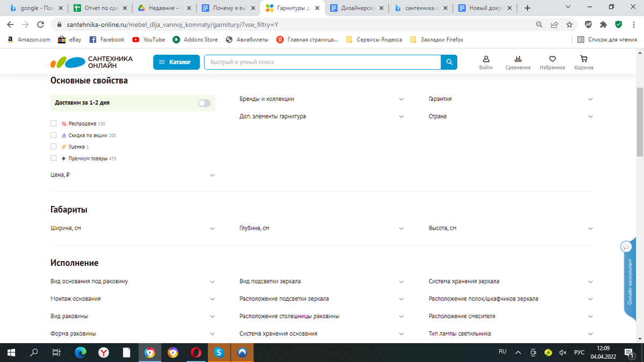Open Авиабилеты bookmark
The width and height of the screenshot is (644, 362).
pyautogui.click(x=247, y=40)
